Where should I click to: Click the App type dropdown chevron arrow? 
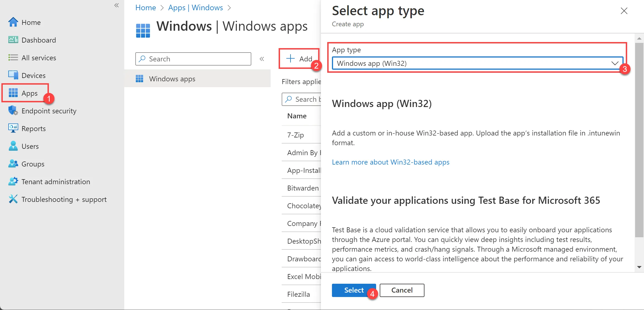click(x=615, y=63)
